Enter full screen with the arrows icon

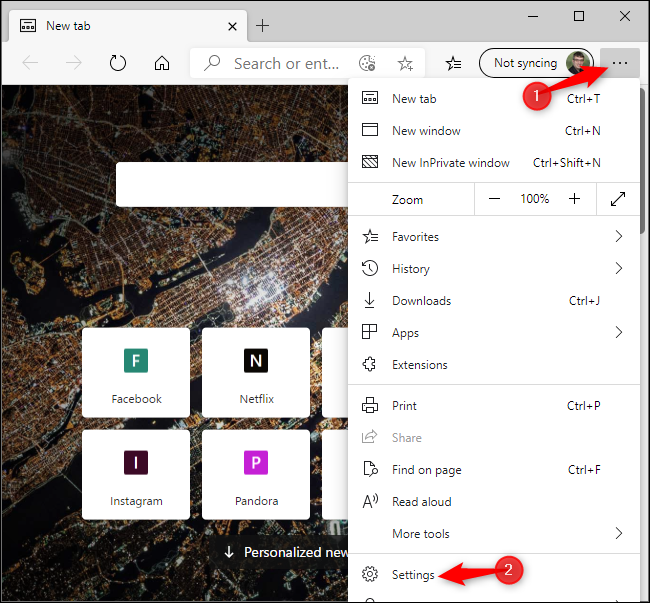click(618, 199)
